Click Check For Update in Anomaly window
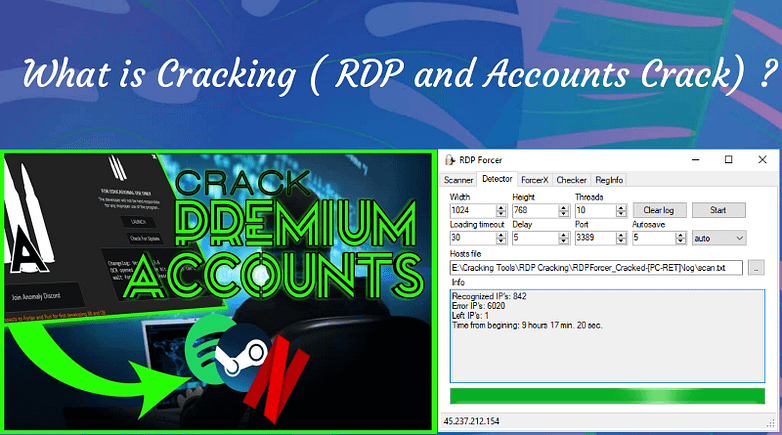The width and height of the screenshot is (782, 435). [x=145, y=238]
